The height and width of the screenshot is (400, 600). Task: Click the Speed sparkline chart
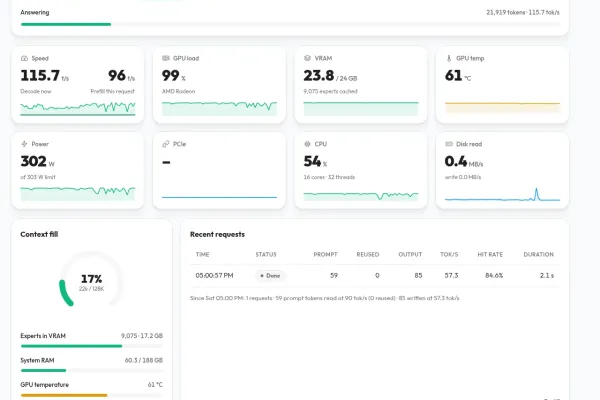click(x=78, y=108)
